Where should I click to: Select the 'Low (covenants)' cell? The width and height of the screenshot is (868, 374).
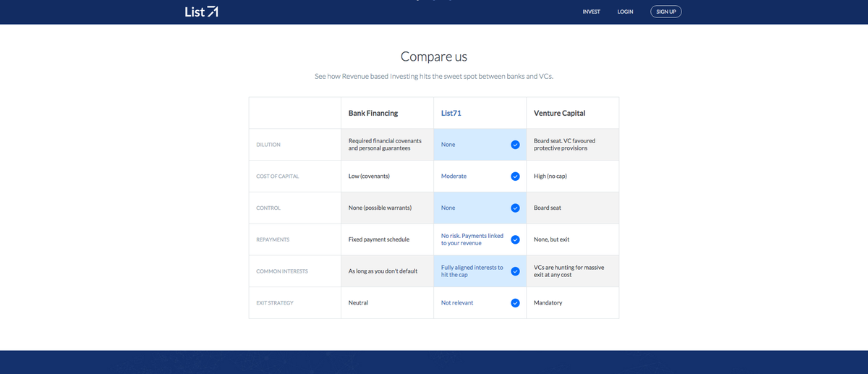point(387,177)
